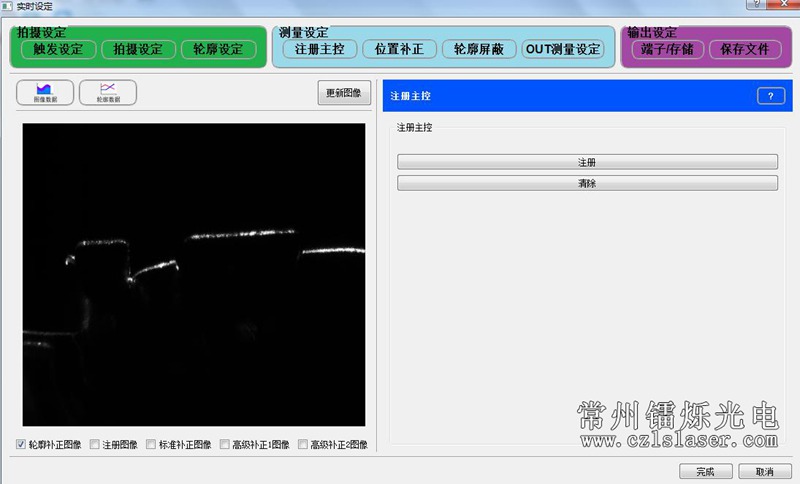The image size is (800, 484).
Task: Click the help question mark button
Action: (770, 96)
